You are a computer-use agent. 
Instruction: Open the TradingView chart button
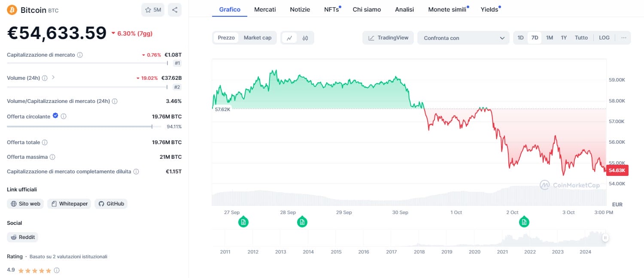(388, 38)
